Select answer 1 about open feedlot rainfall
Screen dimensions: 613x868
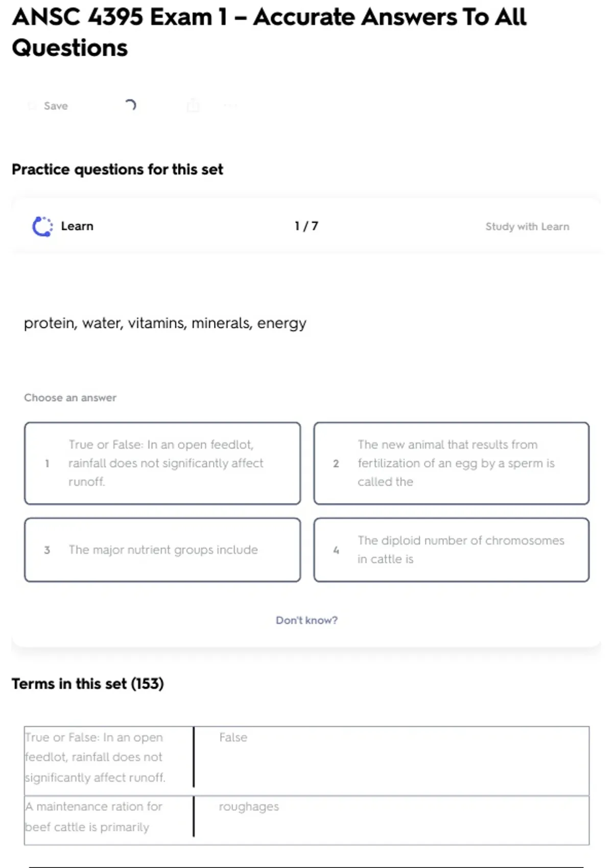(x=162, y=463)
